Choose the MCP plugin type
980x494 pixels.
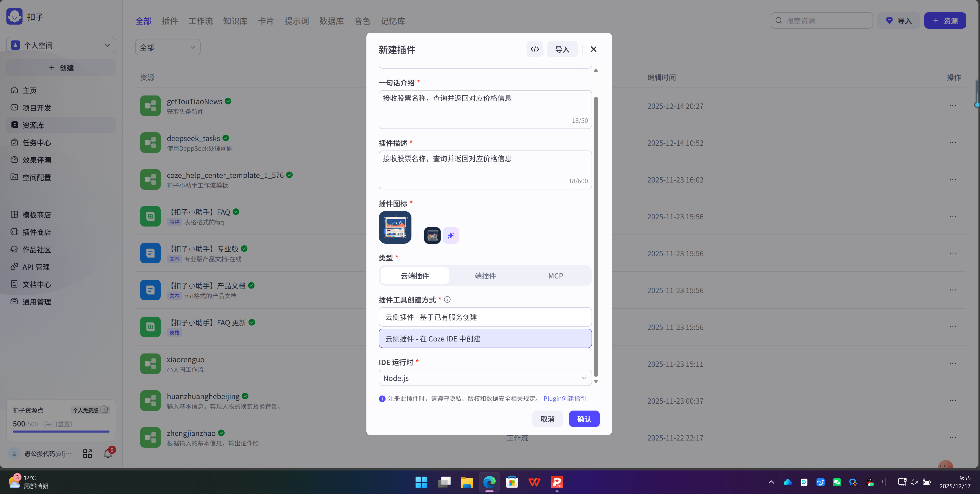[x=556, y=276]
